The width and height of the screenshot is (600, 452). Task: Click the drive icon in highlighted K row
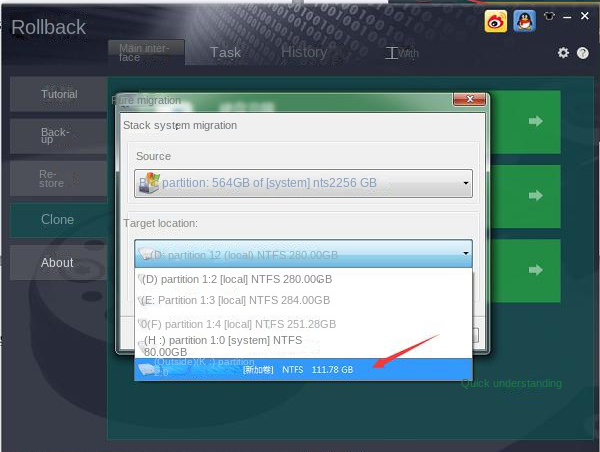(147, 369)
